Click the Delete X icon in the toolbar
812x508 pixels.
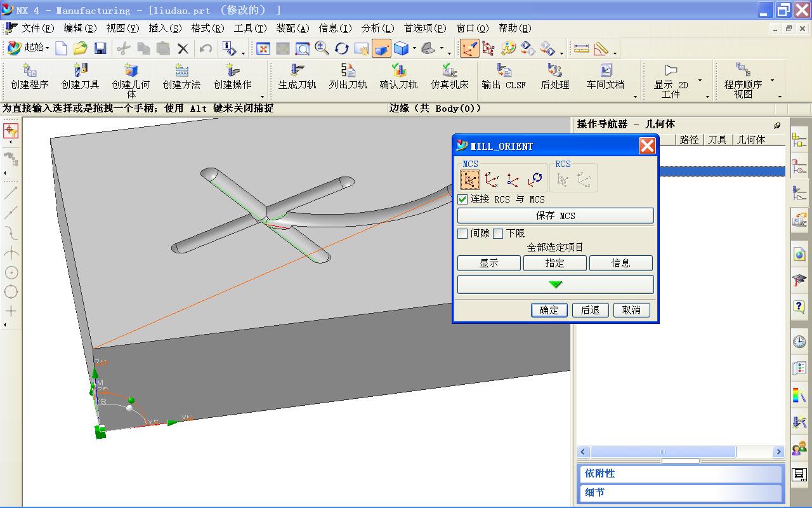tap(183, 48)
